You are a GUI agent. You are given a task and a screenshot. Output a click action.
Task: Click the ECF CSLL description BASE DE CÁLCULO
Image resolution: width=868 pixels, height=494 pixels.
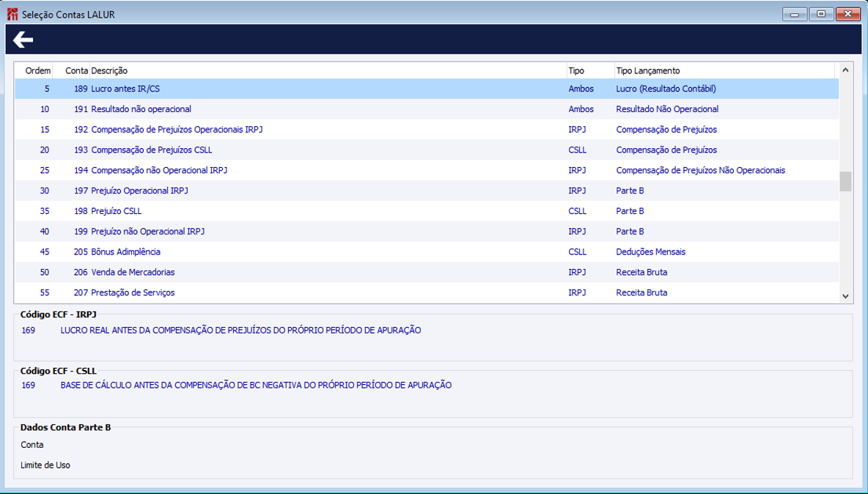click(x=256, y=385)
